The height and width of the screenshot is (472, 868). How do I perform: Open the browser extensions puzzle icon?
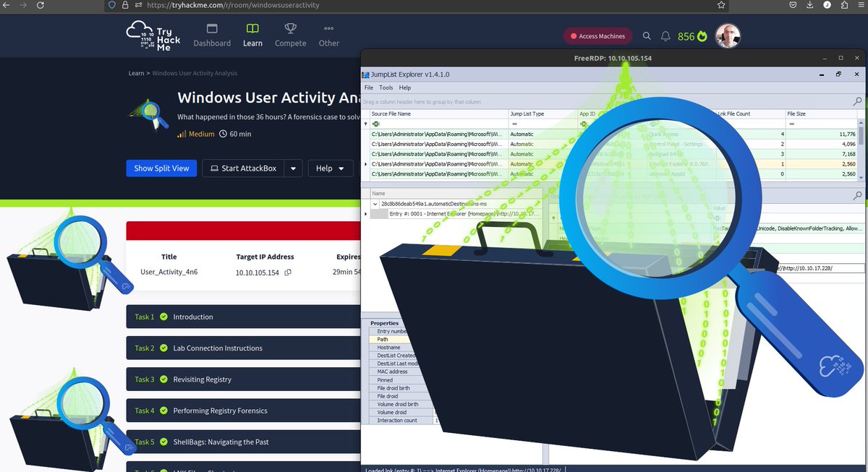(845, 5)
